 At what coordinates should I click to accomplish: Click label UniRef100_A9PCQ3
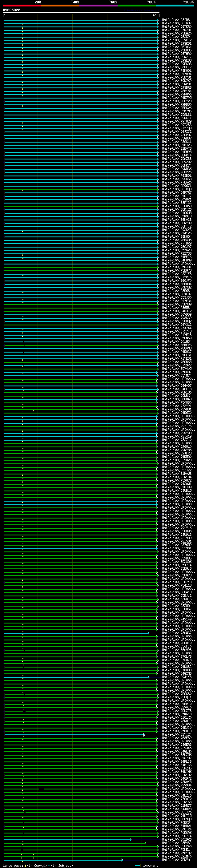click(177, 64)
